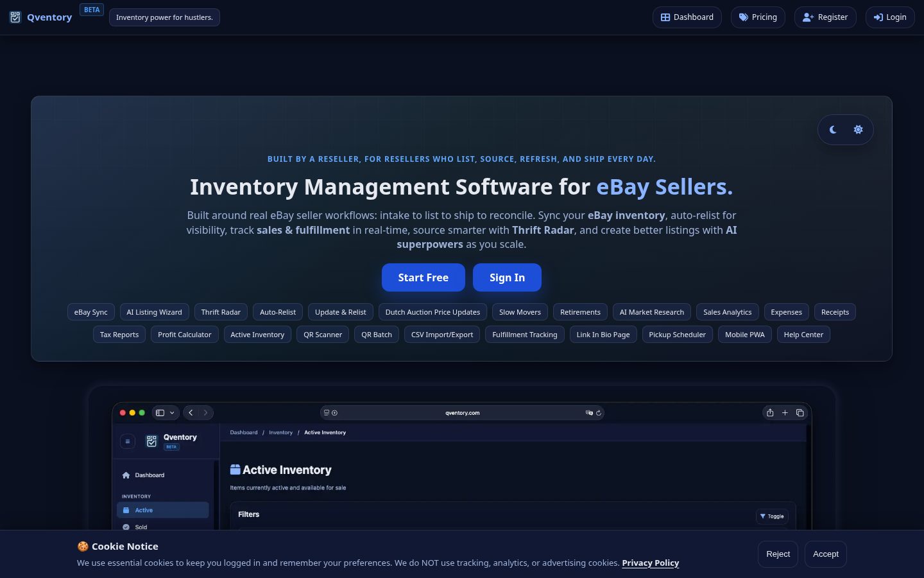
Task: Switch to light mode with sun icon
Action: [x=858, y=130]
